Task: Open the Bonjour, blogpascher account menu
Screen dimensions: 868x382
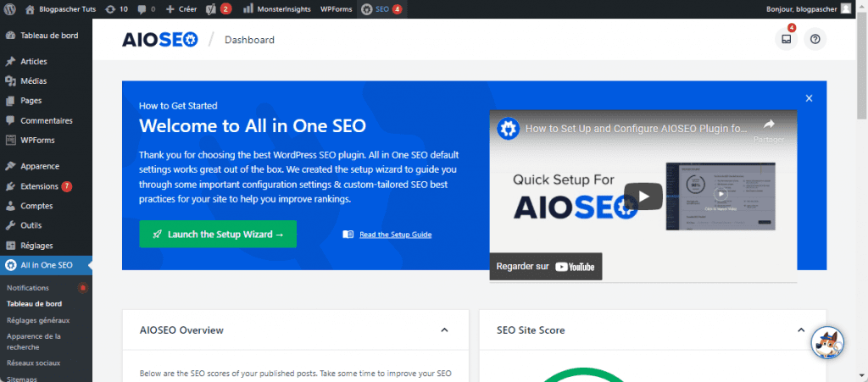Action: click(809, 8)
